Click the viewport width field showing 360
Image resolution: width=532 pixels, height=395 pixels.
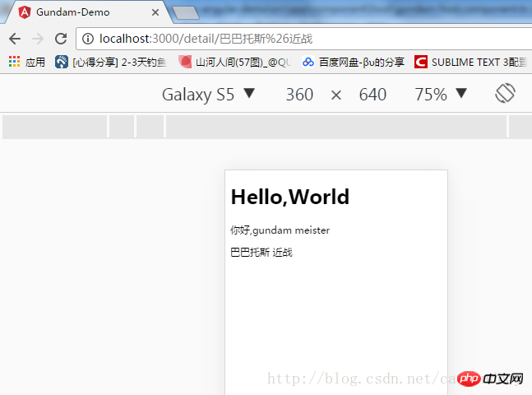[x=299, y=94]
